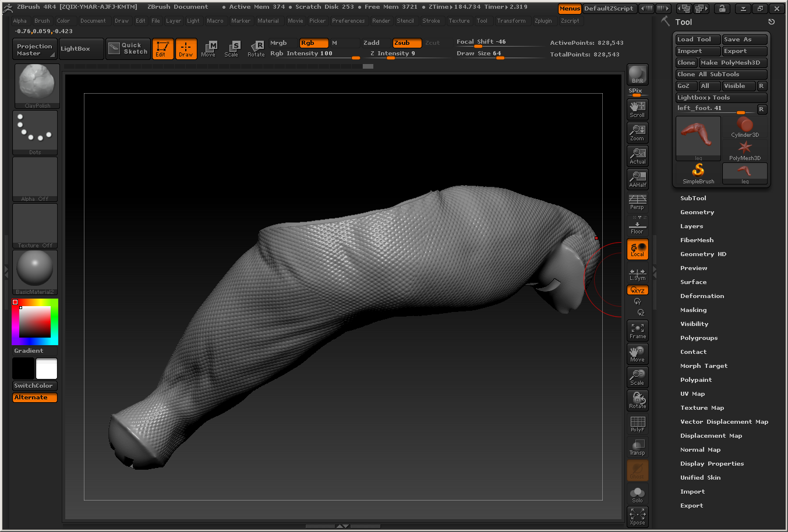Image resolution: width=788 pixels, height=532 pixels.
Task: Toggle Persp perspective mode
Action: pyautogui.click(x=637, y=202)
